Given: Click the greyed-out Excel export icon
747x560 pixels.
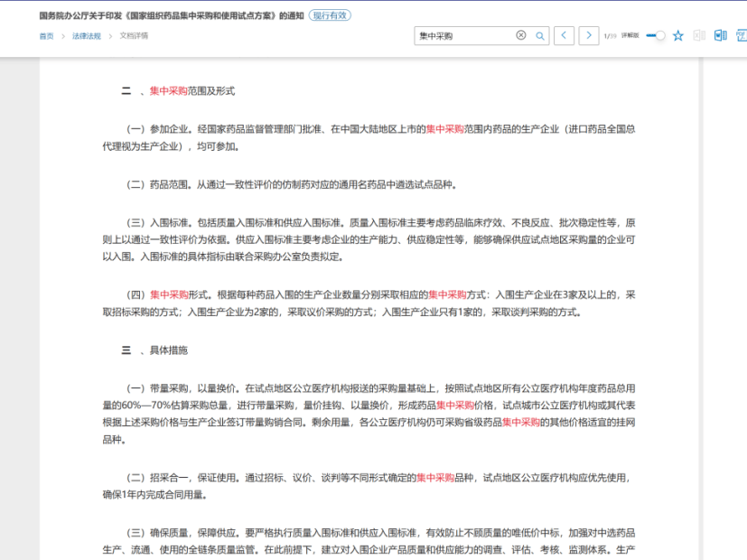Looking at the screenshot, I should pos(699,36).
